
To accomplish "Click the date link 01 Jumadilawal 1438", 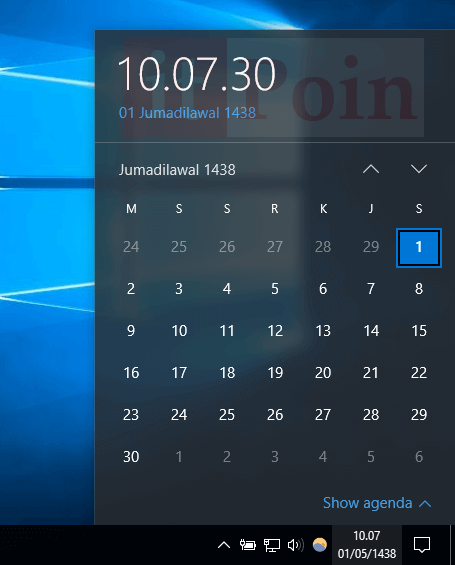I will pyautogui.click(x=187, y=113).
